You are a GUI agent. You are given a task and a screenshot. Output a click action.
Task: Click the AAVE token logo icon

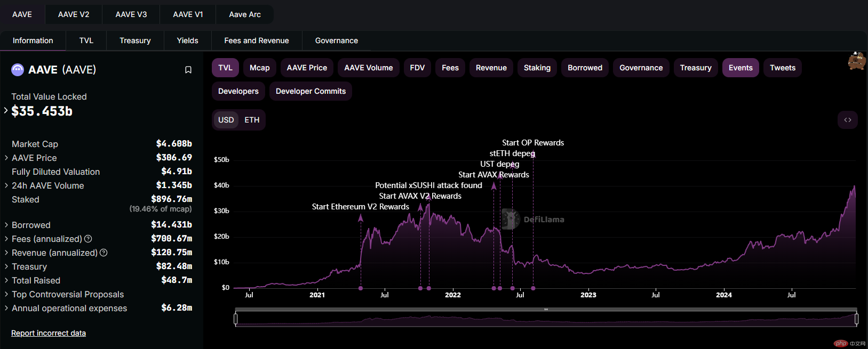point(18,70)
